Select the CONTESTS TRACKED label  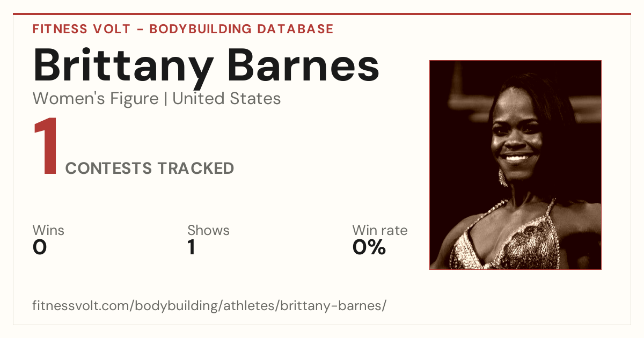(x=150, y=168)
